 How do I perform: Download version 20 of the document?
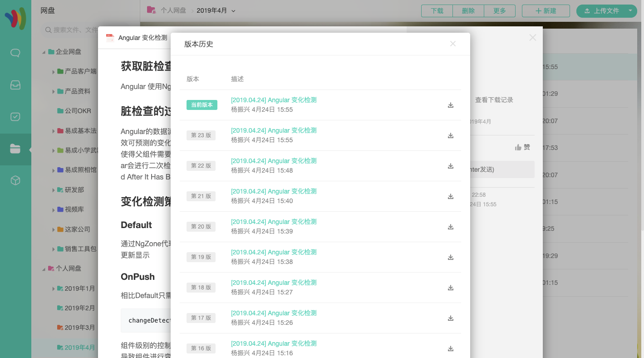pos(451,227)
